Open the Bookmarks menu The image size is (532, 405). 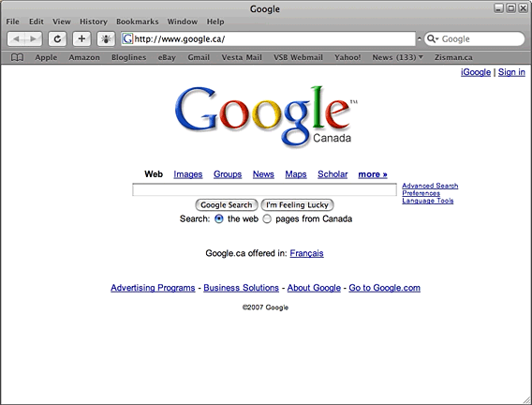[137, 22]
